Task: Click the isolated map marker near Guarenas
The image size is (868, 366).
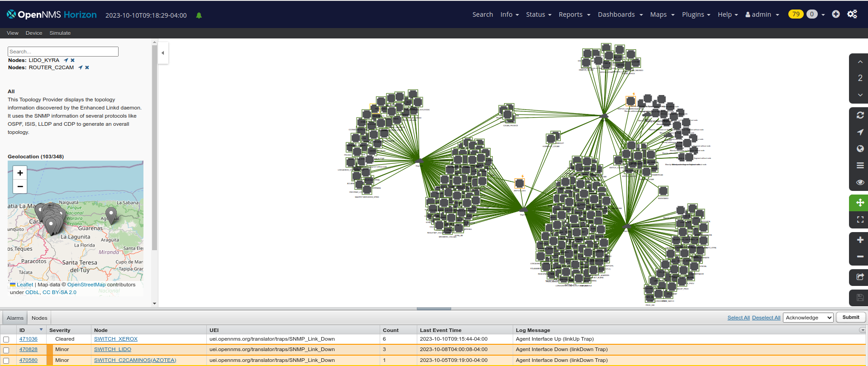Action: point(111,215)
